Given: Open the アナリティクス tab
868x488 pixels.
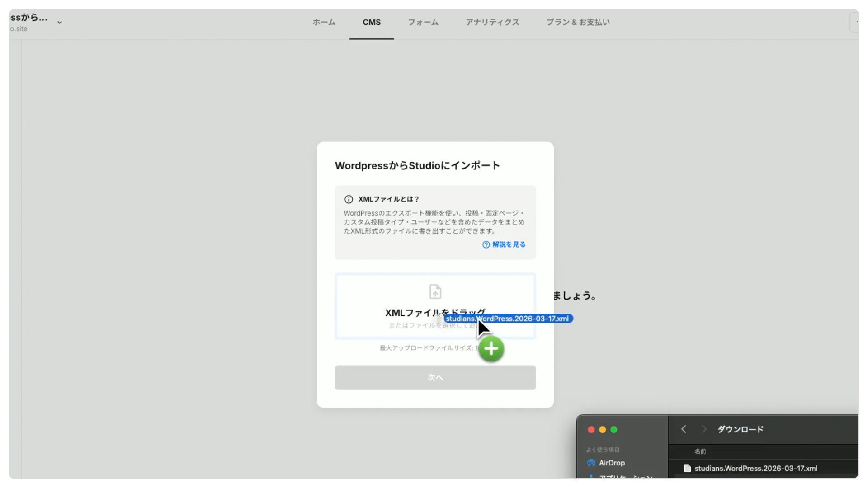Looking at the screenshot, I should coord(492,22).
